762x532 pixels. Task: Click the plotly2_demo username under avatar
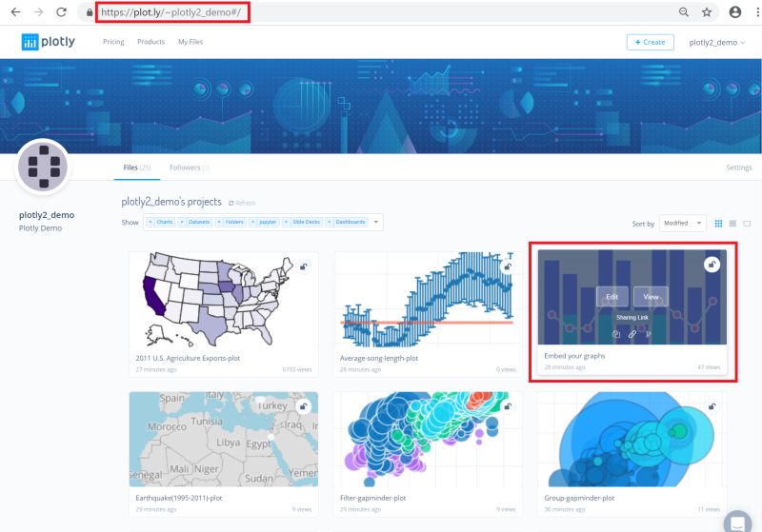click(47, 215)
